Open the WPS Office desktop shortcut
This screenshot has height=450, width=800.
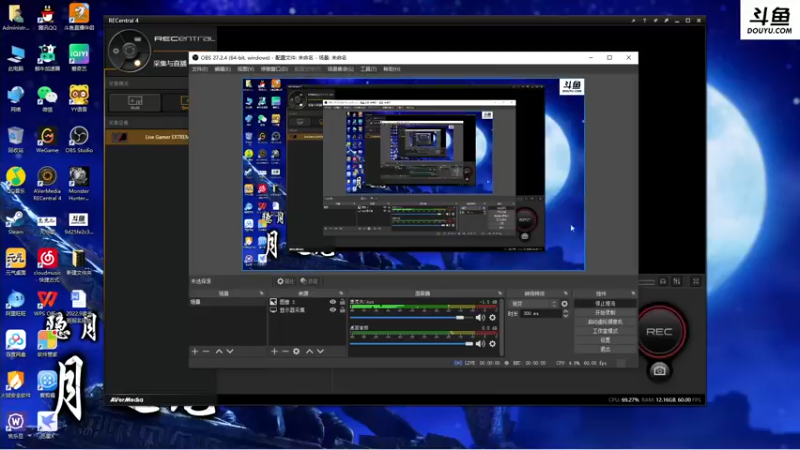[x=47, y=303]
